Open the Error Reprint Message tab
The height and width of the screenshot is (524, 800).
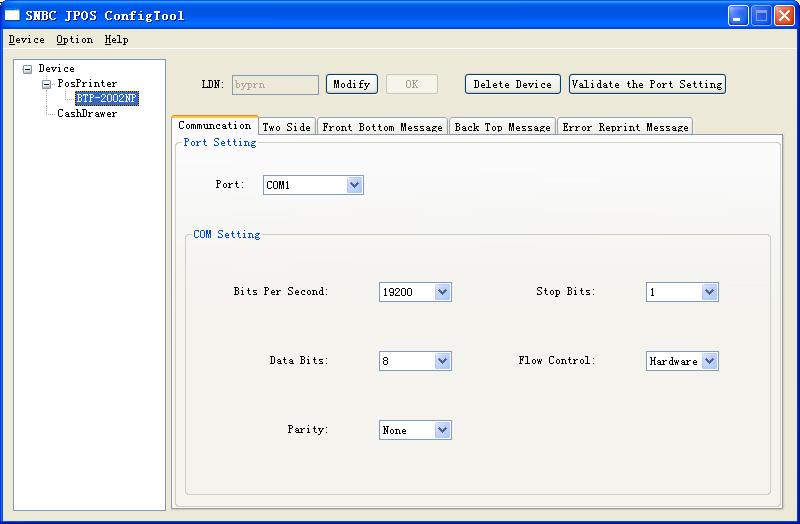point(626,127)
